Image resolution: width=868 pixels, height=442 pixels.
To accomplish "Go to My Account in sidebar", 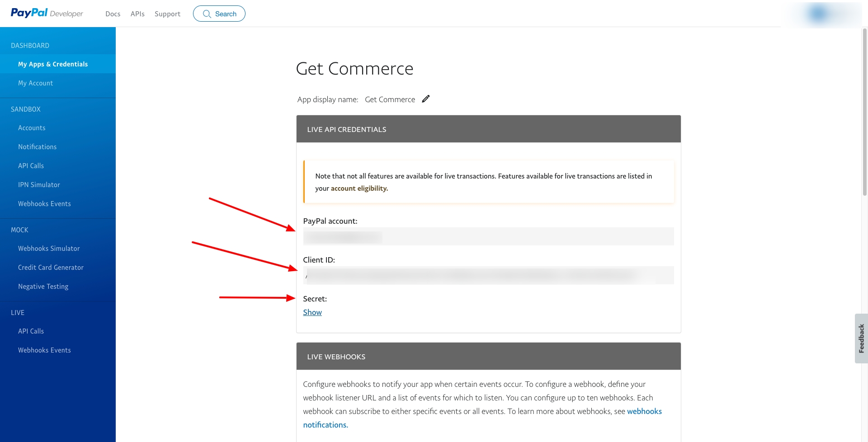I will coord(35,83).
